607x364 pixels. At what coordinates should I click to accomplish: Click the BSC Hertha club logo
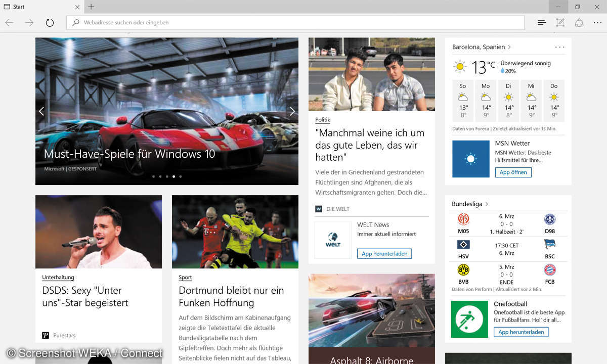click(x=550, y=245)
